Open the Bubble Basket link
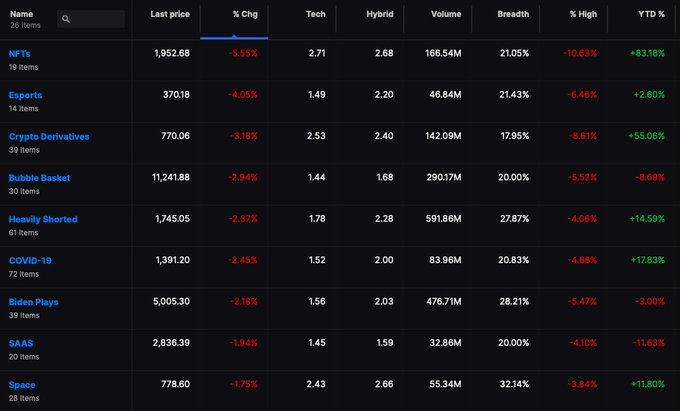The width and height of the screenshot is (680, 411). tap(39, 178)
